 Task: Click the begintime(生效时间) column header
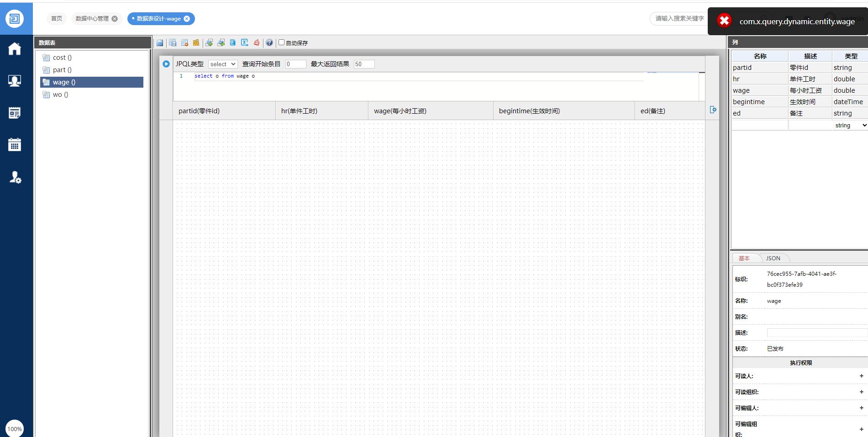(x=564, y=111)
